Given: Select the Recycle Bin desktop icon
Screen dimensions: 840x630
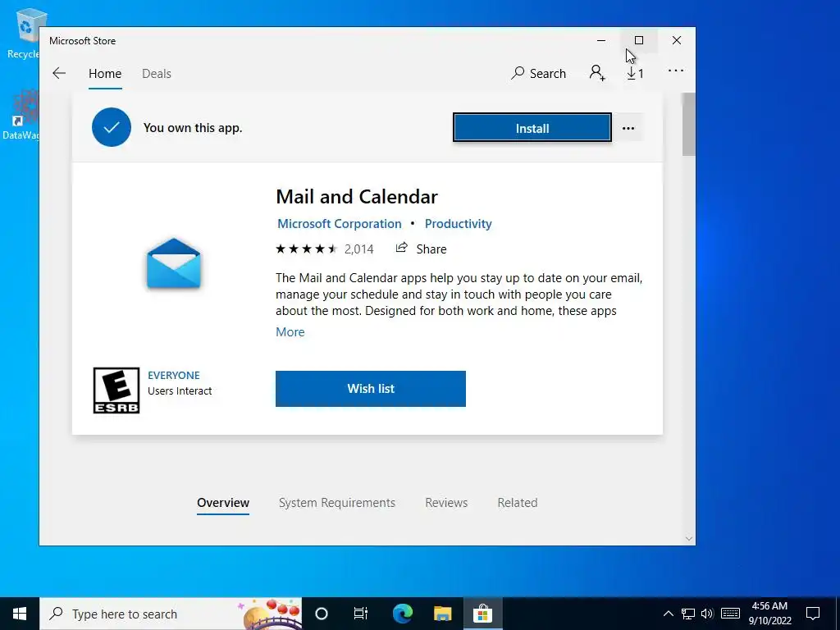Looking at the screenshot, I should pos(23,33).
